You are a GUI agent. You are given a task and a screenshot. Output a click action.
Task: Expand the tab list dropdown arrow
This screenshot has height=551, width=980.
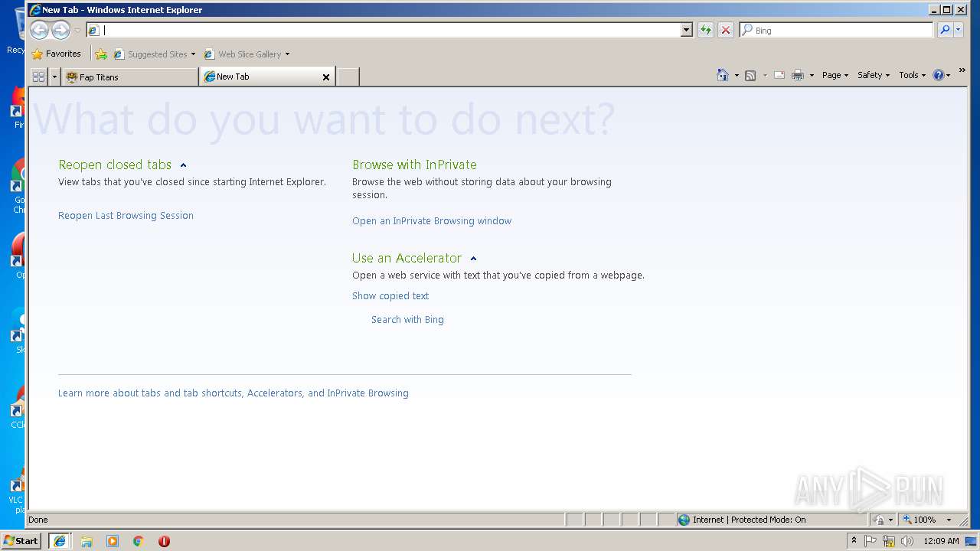(x=54, y=77)
